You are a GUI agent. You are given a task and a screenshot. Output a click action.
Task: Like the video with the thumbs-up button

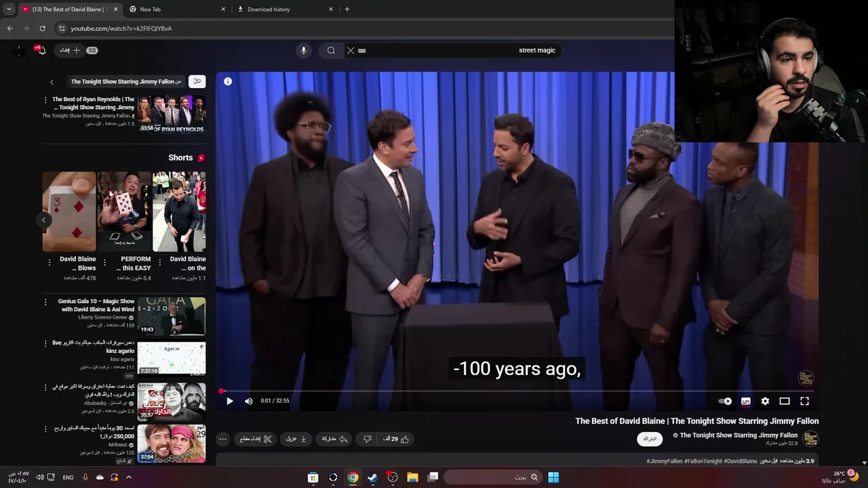[x=396, y=439]
